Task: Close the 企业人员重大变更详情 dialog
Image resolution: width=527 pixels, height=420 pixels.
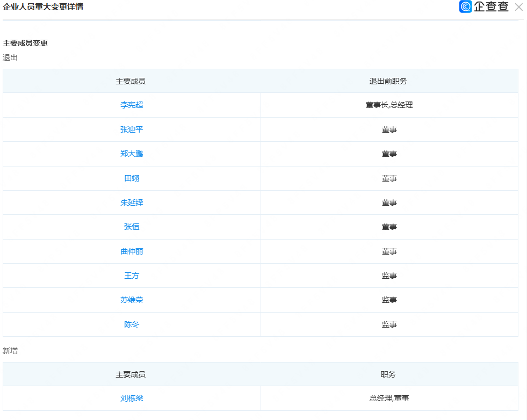Action: 518,7
